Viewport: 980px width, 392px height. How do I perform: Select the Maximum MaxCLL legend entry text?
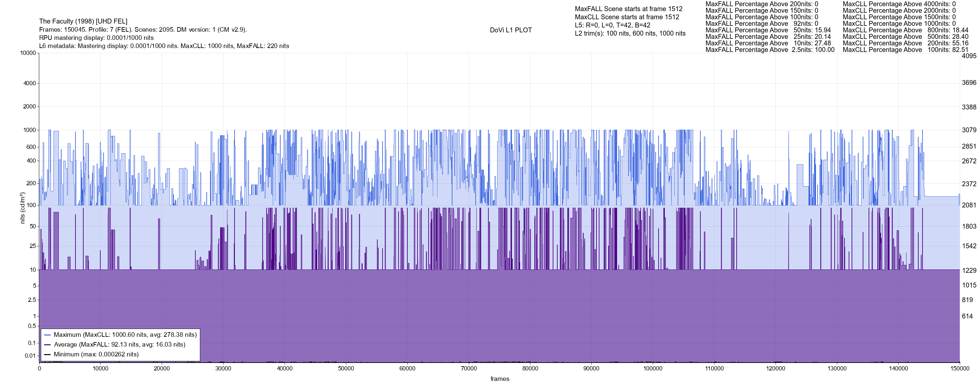(125, 335)
